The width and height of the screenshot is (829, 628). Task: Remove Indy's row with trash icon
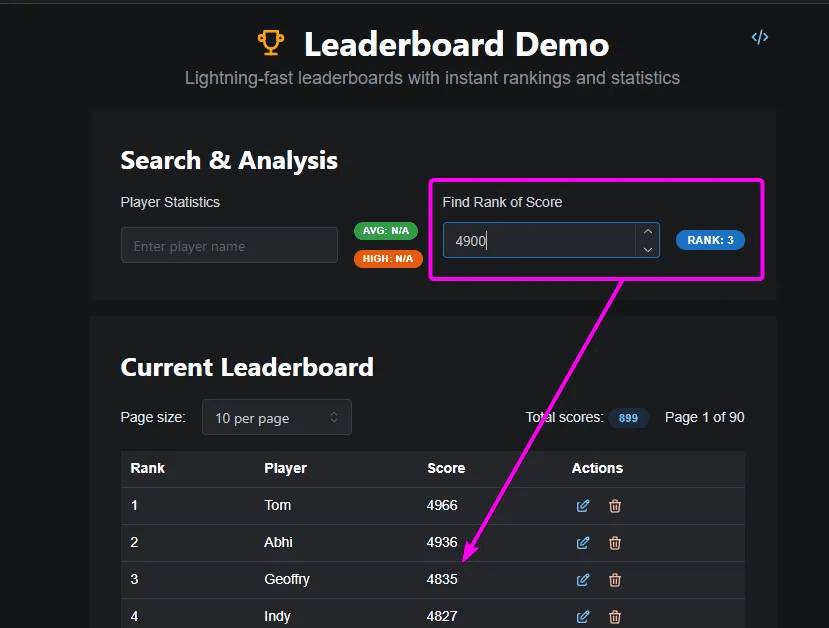pos(615,617)
